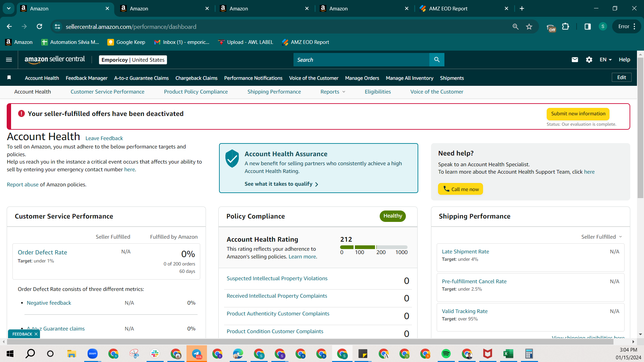The height and width of the screenshot is (362, 644).
Task: Bookmark this page with the star icon
Action: (529, 26)
